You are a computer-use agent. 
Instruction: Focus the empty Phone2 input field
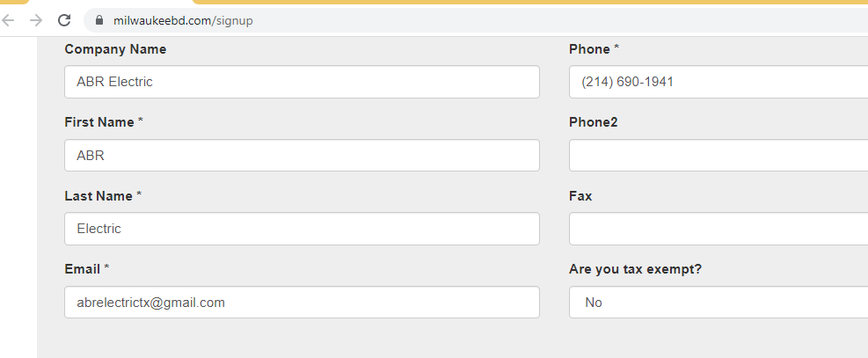[x=718, y=155]
